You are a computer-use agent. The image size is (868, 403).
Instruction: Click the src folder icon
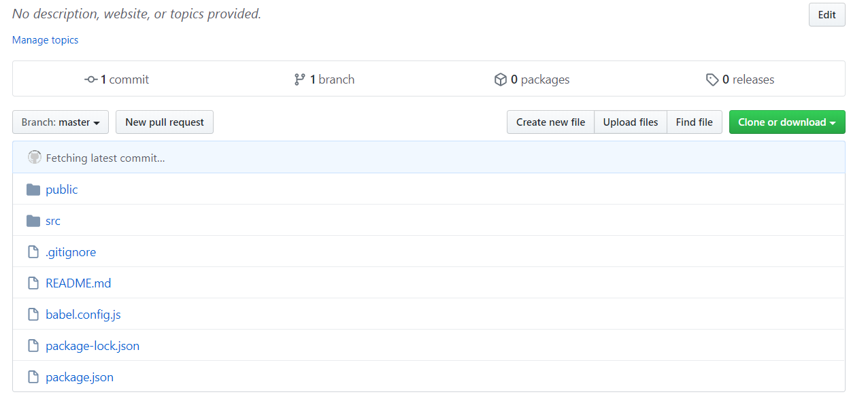pos(33,221)
